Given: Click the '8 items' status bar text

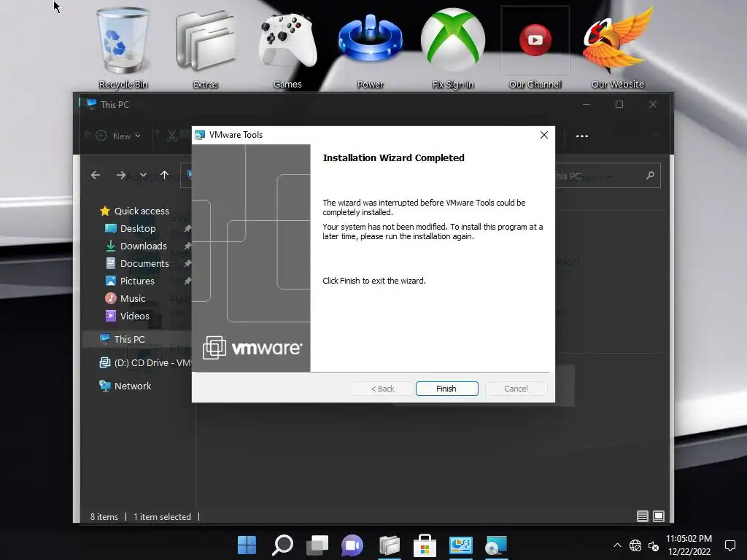Looking at the screenshot, I should pos(104,517).
